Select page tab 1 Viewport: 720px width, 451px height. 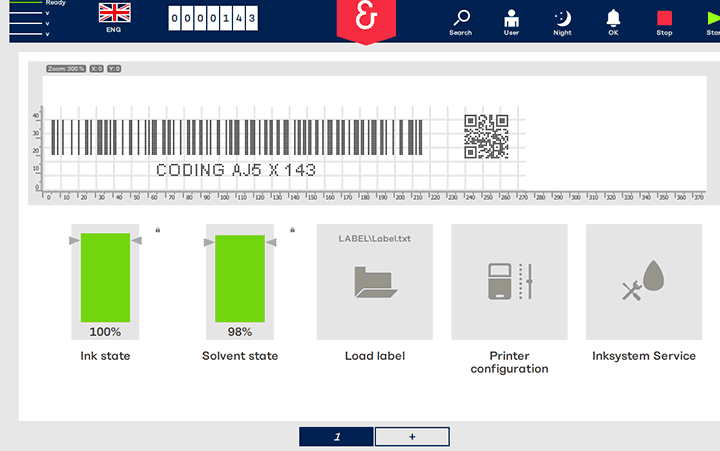tap(336, 436)
